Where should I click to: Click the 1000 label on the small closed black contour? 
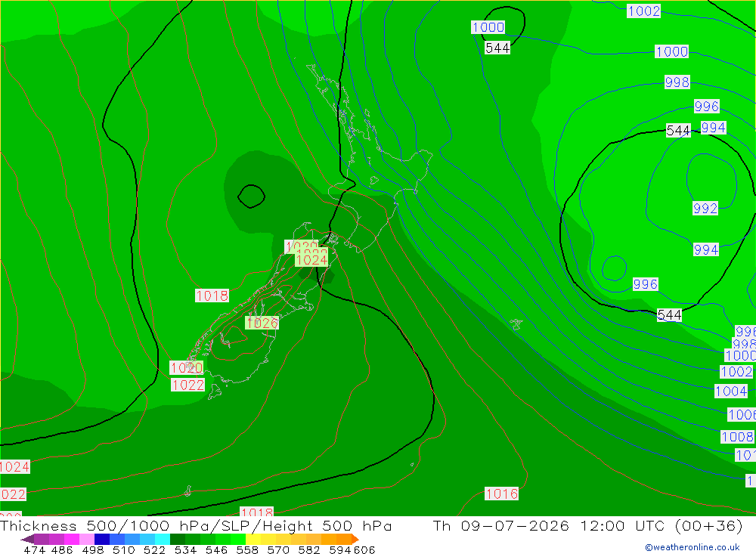tap(488, 27)
